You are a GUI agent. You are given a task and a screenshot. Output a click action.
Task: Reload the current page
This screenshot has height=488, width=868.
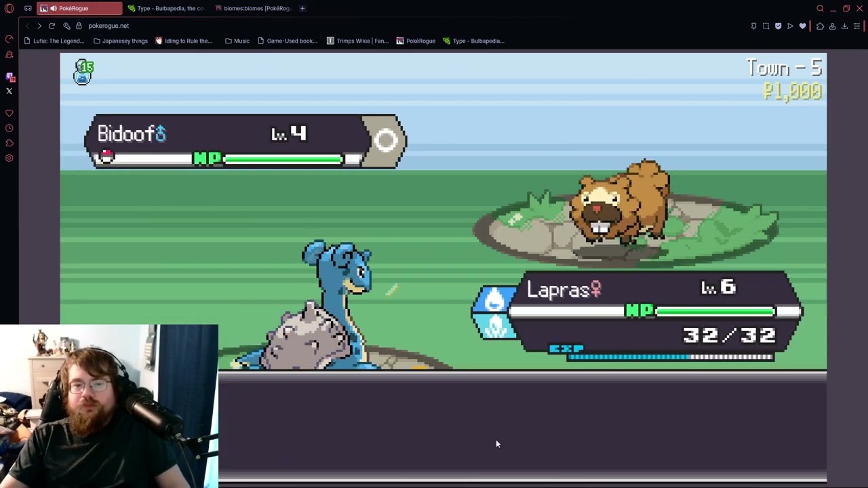click(52, 26)
